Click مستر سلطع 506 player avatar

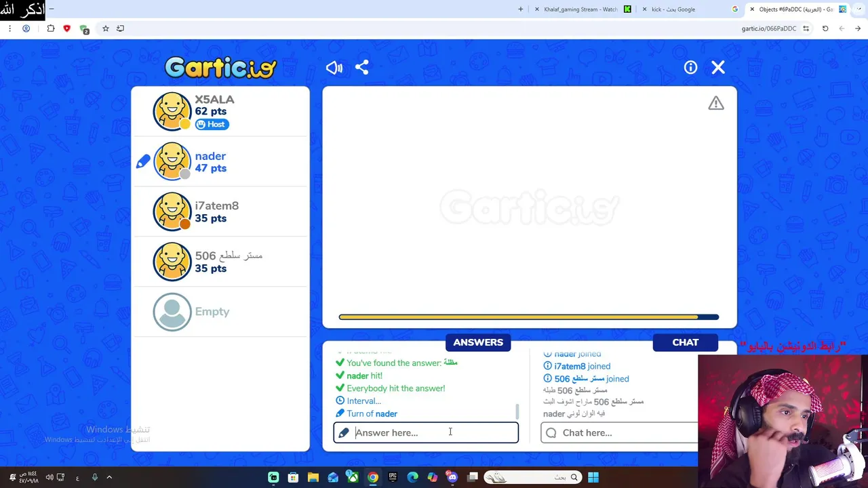pyautogui.click(x=172, y=262)
